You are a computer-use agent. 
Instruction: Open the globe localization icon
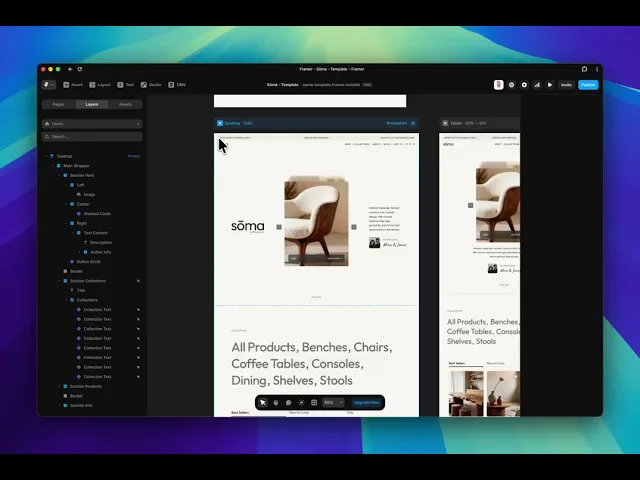coord(511,85)
